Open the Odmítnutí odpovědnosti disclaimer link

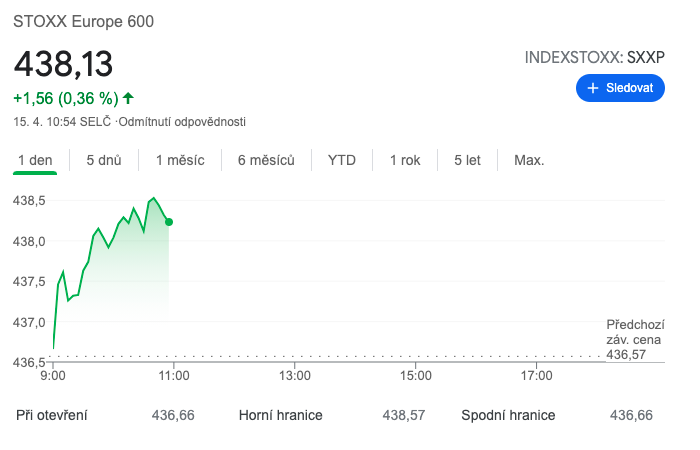182,122
